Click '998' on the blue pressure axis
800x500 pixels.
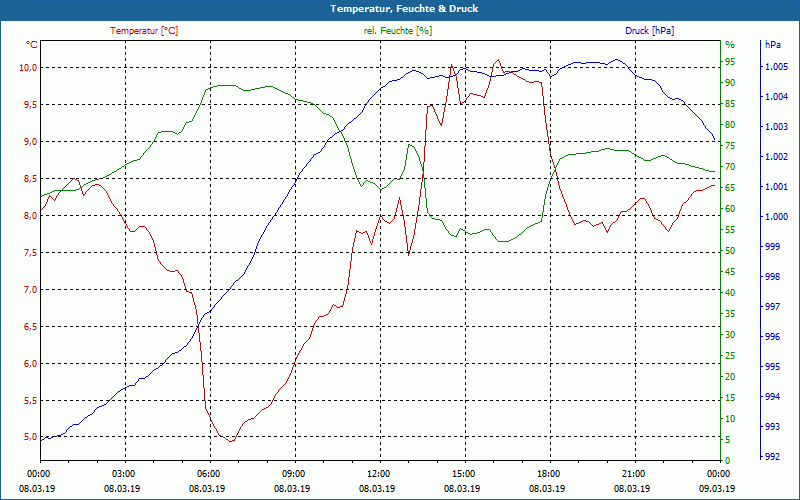pos(773,277)
